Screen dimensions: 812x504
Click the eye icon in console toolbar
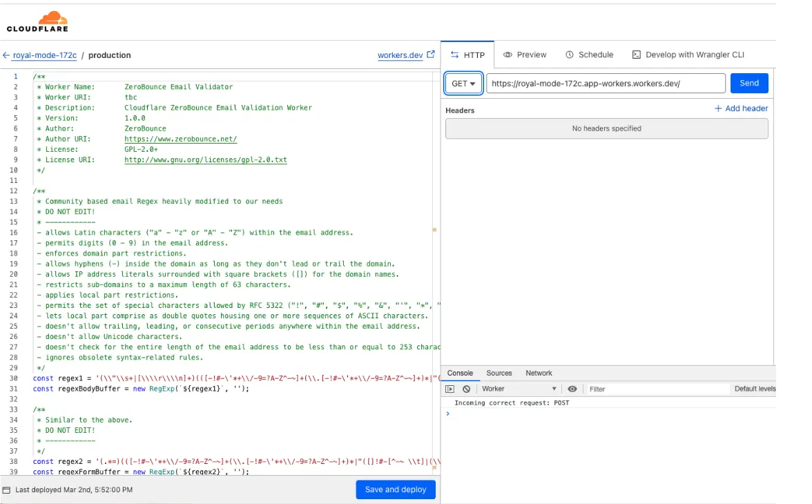pos(572,389)
